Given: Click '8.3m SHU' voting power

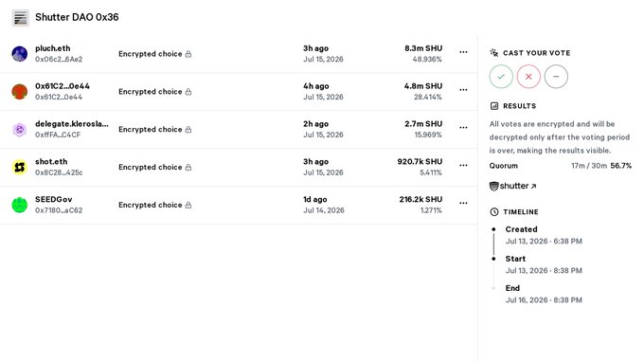Looking at the screenshot, I should coord(423,48).
